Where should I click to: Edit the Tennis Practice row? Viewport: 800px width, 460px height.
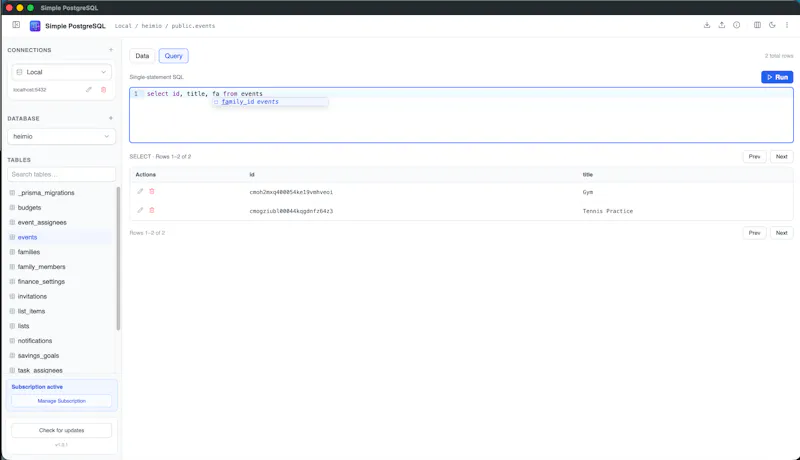pos(140,210)
